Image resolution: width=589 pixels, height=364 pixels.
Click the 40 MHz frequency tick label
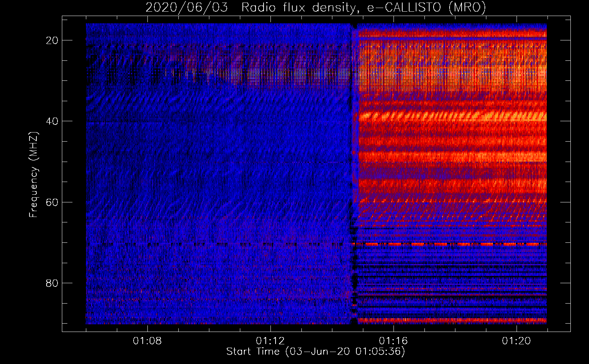tap(52, 121)
